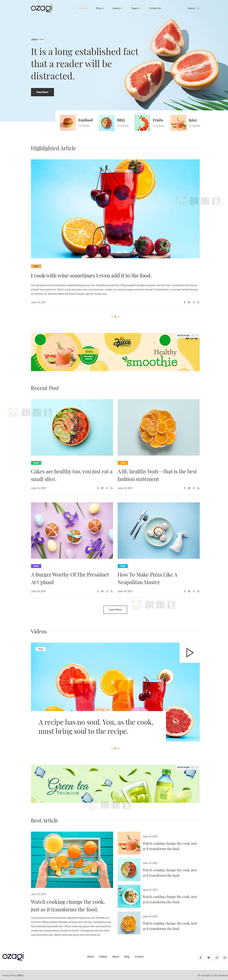Open Facebook icon in the footer
Image resolution: width=228 pixels, height=980 pixels.
200,958
